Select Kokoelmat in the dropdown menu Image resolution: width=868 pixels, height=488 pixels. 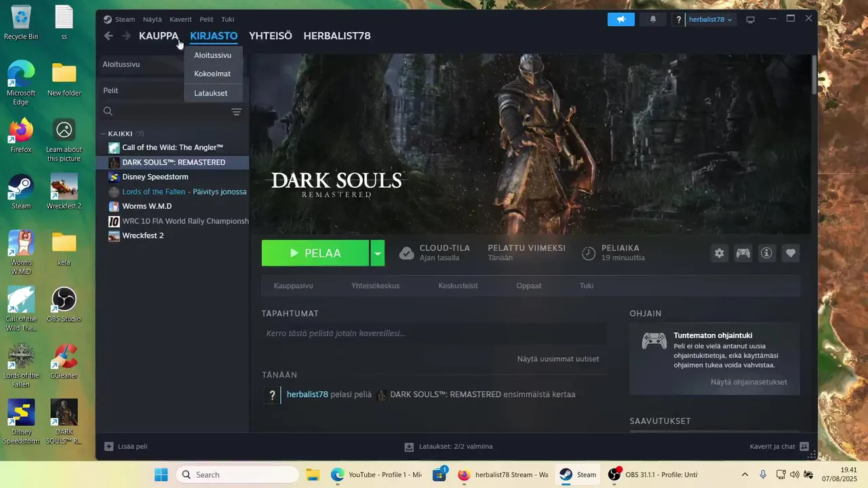213,74
